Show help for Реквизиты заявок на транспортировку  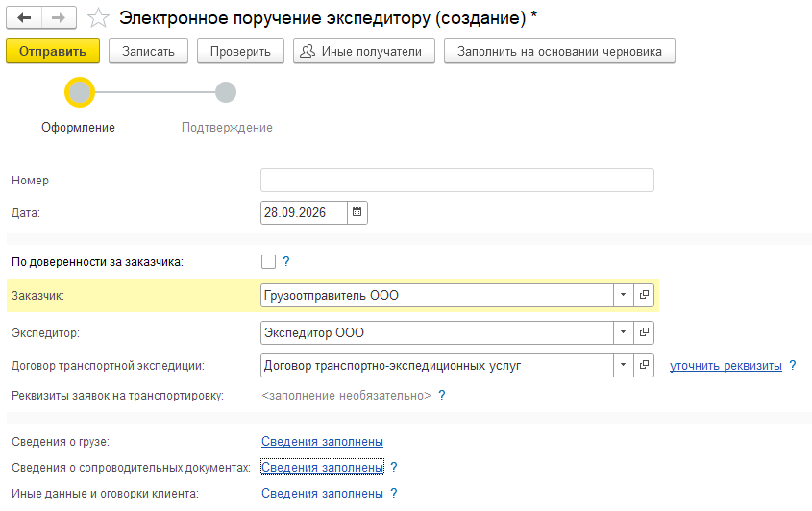pos(442,395)
